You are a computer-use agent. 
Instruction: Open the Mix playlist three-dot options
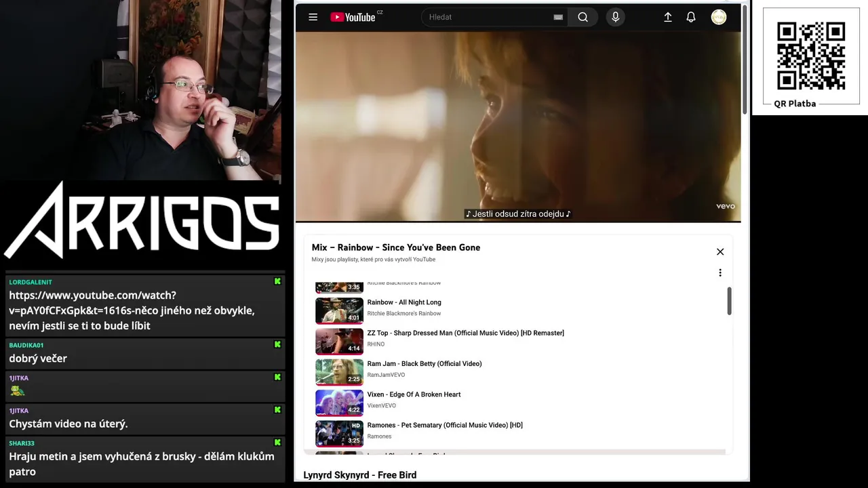(720, 272)
